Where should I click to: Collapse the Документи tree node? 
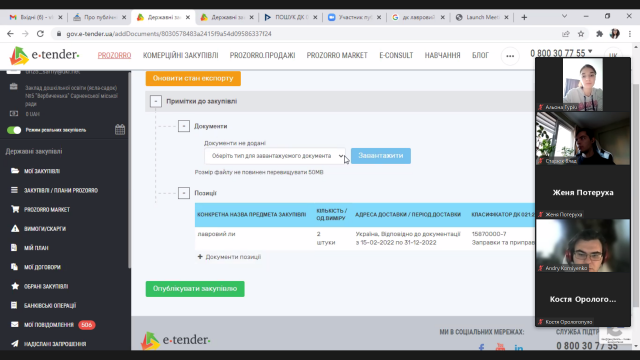pos(184,126)
